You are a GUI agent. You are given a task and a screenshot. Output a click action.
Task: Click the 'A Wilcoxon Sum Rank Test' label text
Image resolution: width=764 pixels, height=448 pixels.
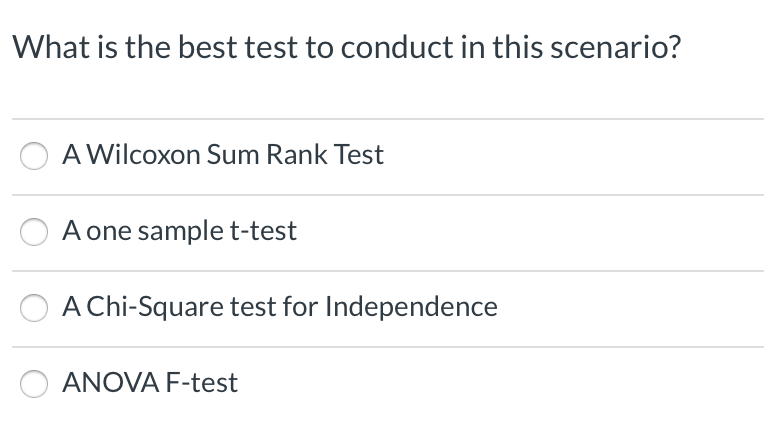tap(222, 155)
